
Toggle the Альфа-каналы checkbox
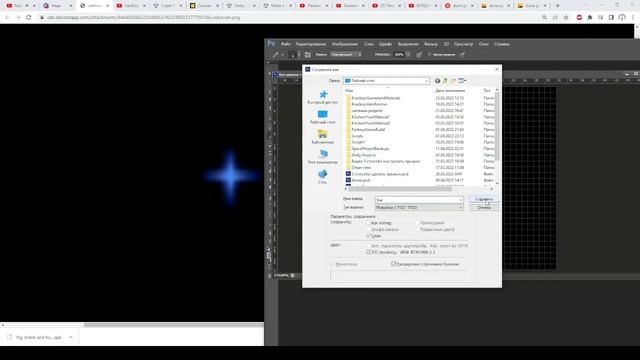click(369, 229)
